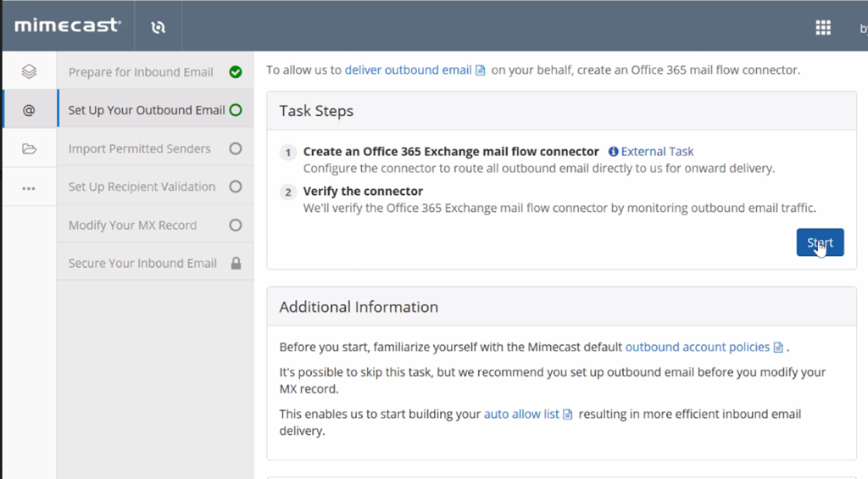Viewport: 868px width, 479px height.
Task: Click 'Create an Office 365 Exchange mail flow connector' text
Action: [x=451, y=152]
